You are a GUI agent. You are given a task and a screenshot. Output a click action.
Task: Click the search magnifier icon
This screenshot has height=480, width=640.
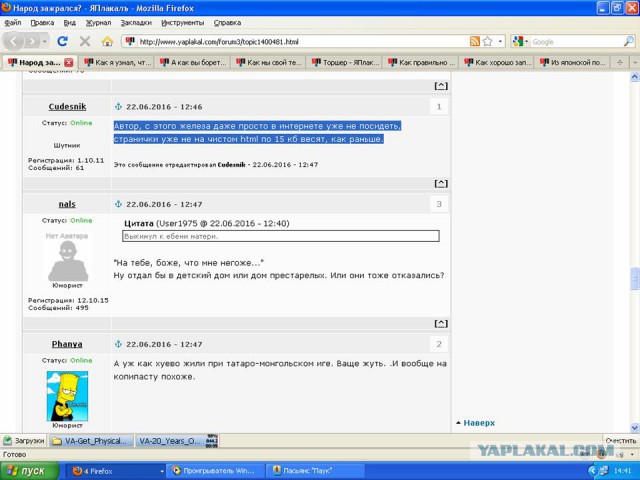(x=629, y=41)
